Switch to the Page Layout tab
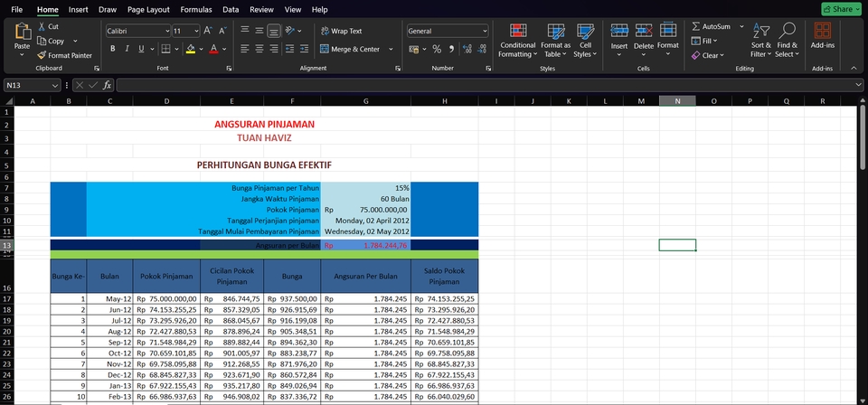 click(148, 9)
